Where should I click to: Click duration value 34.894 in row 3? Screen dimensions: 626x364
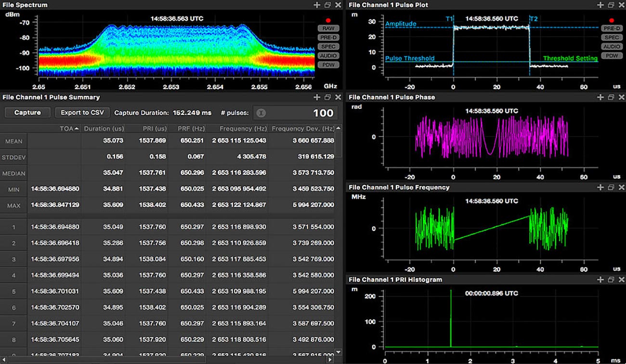click(113, 259)
